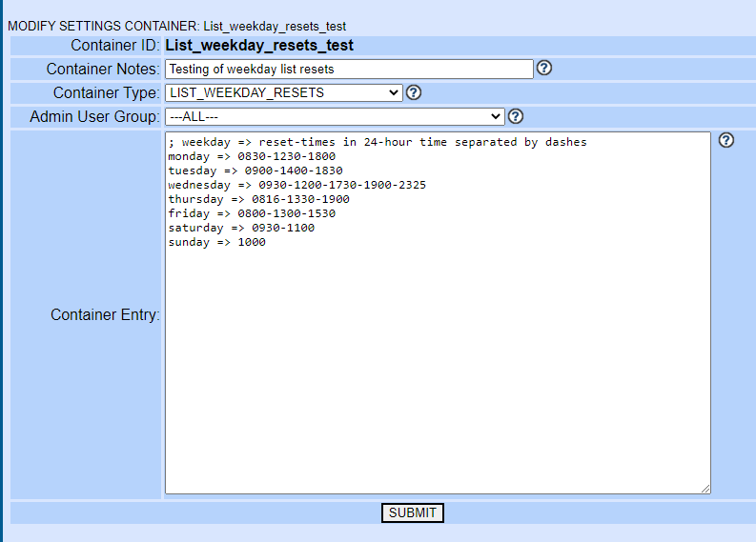This screenshot has height=542, width=756.
Task: Open help icon beside Container Entry textarea
Action: [726, 140]
